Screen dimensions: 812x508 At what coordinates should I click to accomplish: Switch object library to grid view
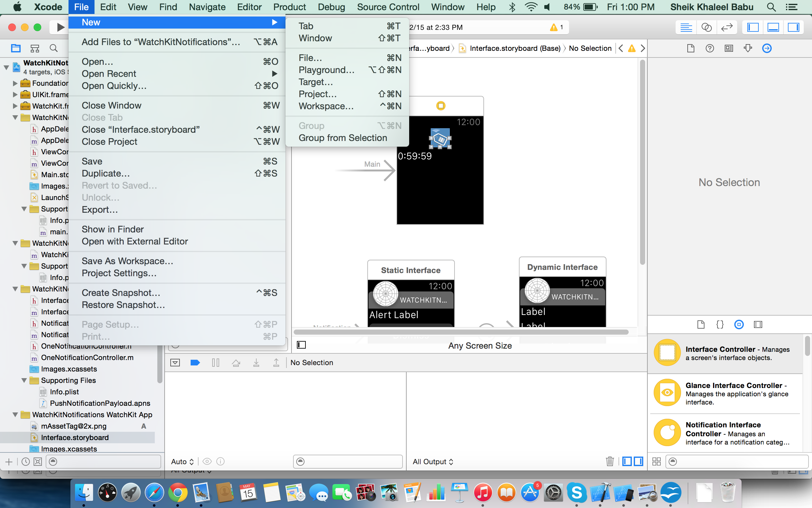656,461
